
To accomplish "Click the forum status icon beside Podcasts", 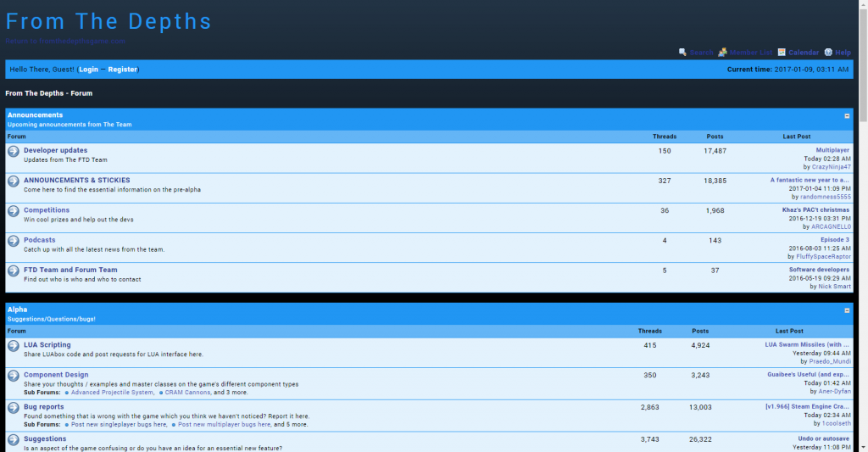I will [x=14, y=240].
